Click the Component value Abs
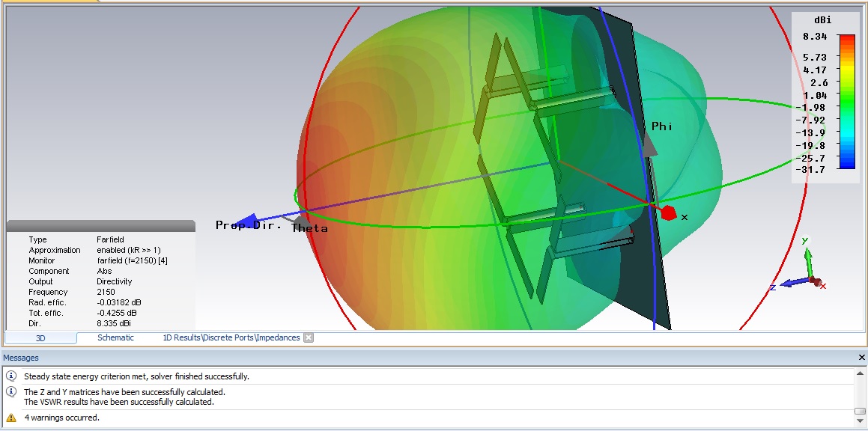868x431 pixels. click(x=104, y=271)
